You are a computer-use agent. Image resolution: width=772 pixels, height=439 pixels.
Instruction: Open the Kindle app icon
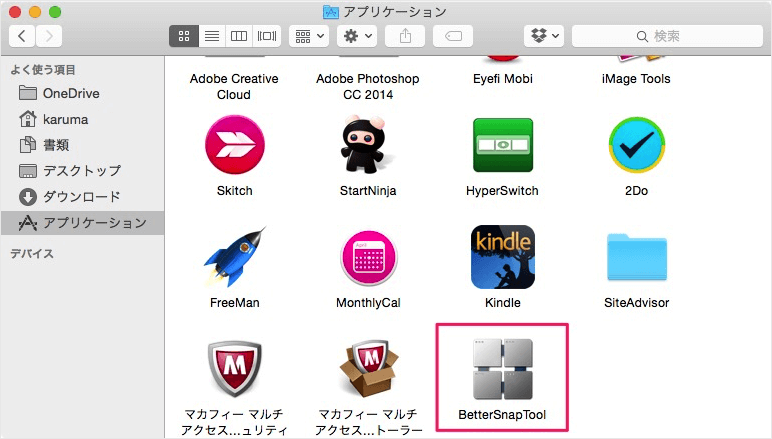[x=503, y=257]
